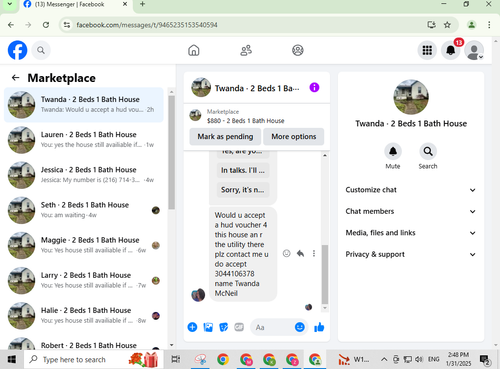Expand Privacy & support section

411,254
